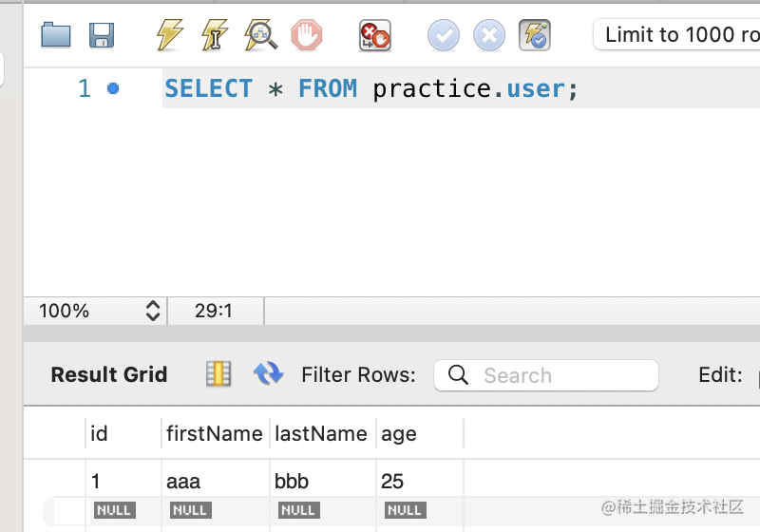Image resolution: width=760 pixels, height=532 pixels.
Task: Open a SQL script file via folder icon
Action: click(56, 36)
